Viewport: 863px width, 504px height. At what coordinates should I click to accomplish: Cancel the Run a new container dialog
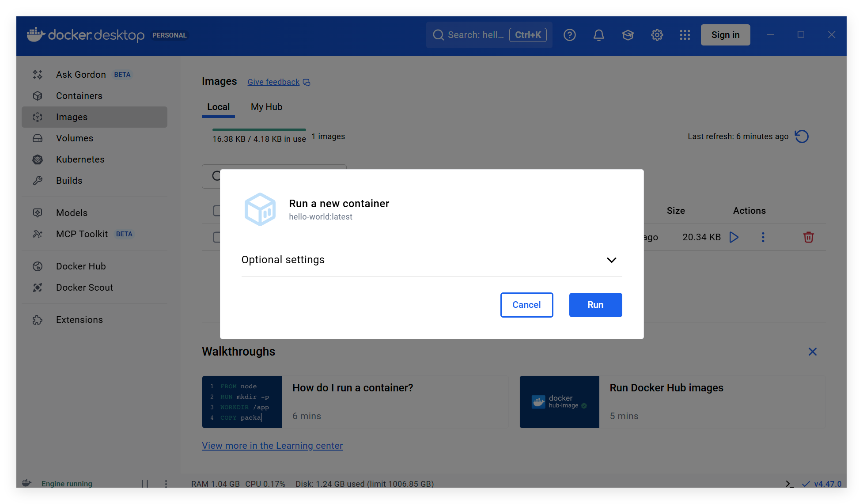click(x=526, y=305)
